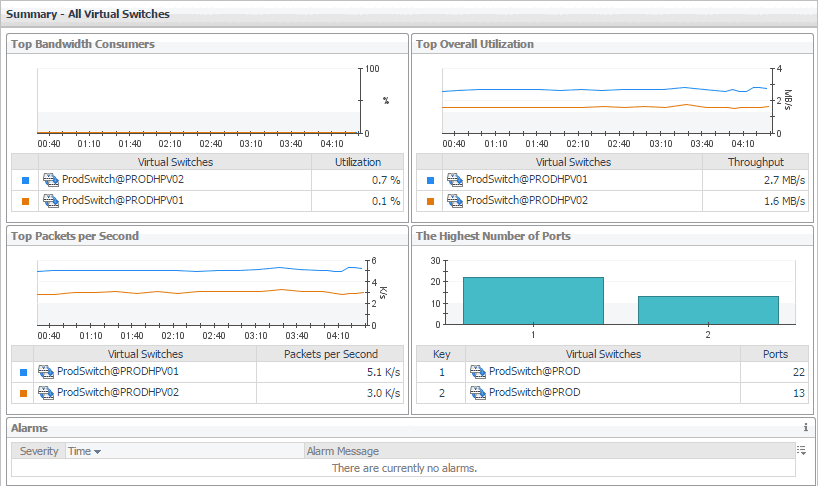Click the ProdSwitch@PRODHPV01 switch icon in Bandwidth Consumers
Image resolution: width=818 pixels, height=486 pixels.
(50, 201)
